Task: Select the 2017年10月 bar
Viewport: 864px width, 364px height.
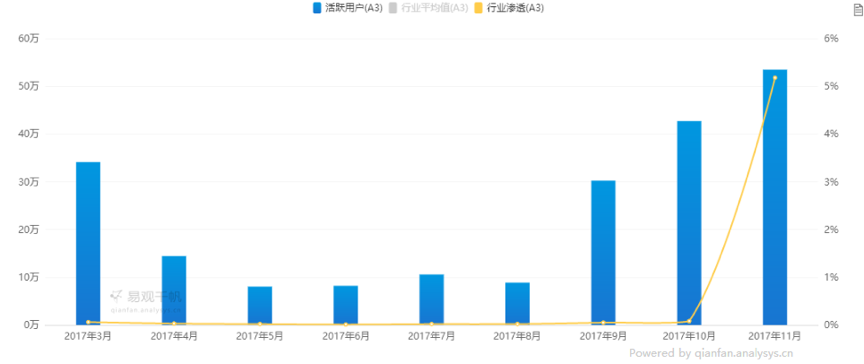Action: [x=689, y=223]
